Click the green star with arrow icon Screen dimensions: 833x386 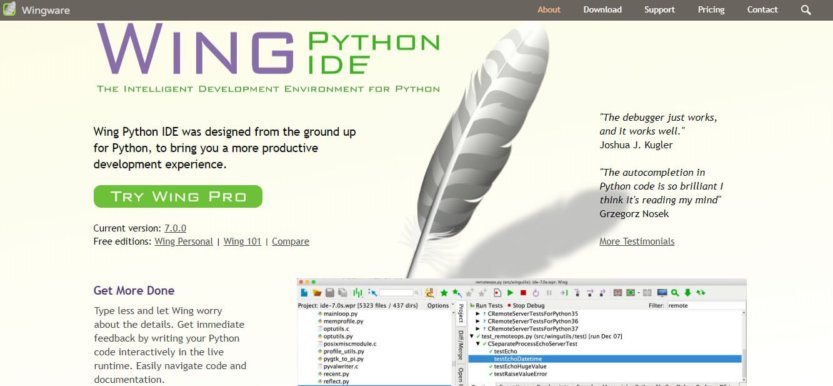click(x=457, y=293)
